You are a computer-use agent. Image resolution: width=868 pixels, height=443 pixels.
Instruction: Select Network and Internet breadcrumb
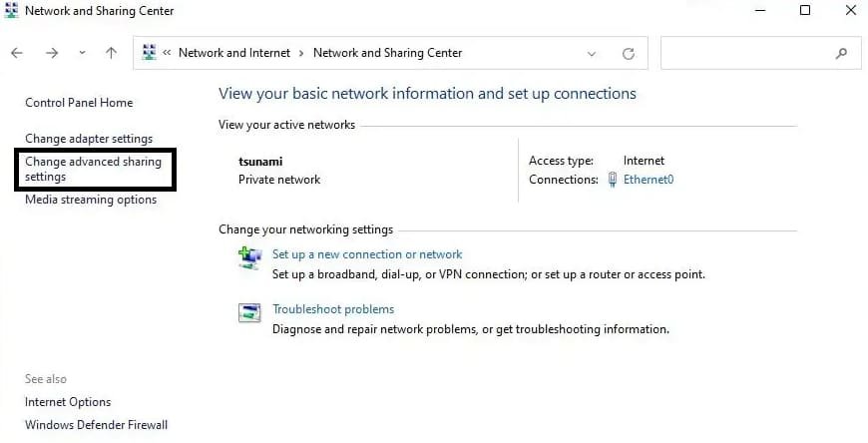coord(233,53)
